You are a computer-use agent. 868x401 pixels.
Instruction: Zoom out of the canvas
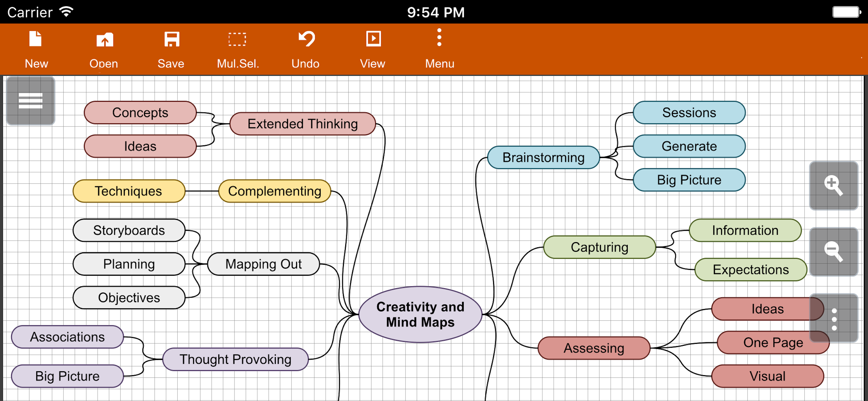pyautogui.click(x=833, y=252)
